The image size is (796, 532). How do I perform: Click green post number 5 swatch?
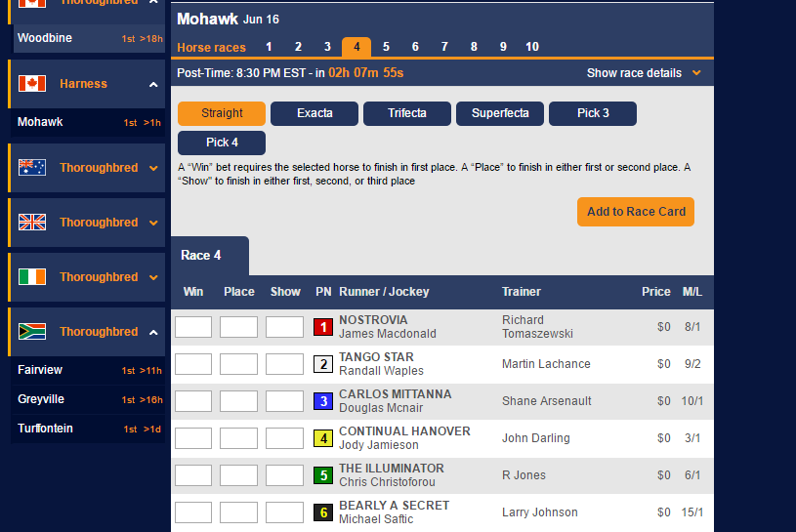323,475
